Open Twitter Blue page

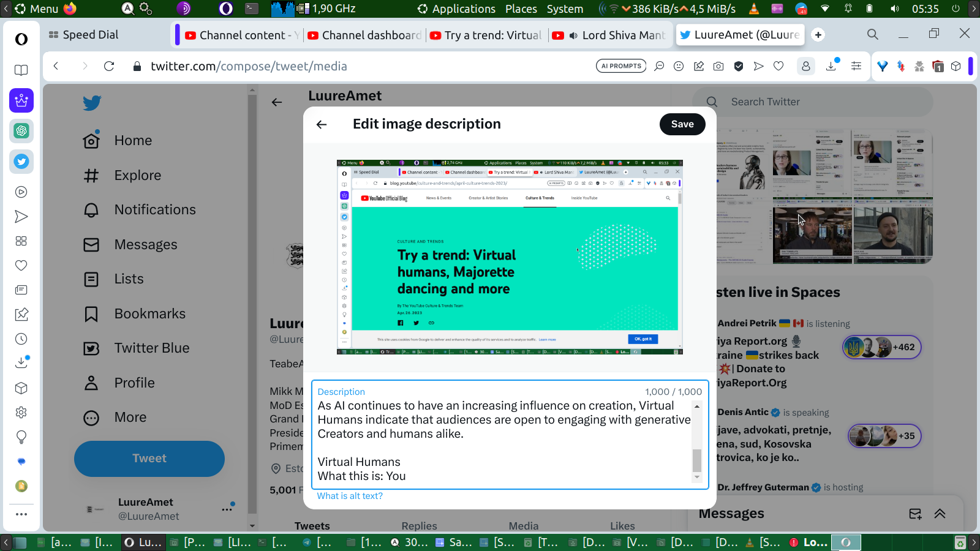point(136,348)
